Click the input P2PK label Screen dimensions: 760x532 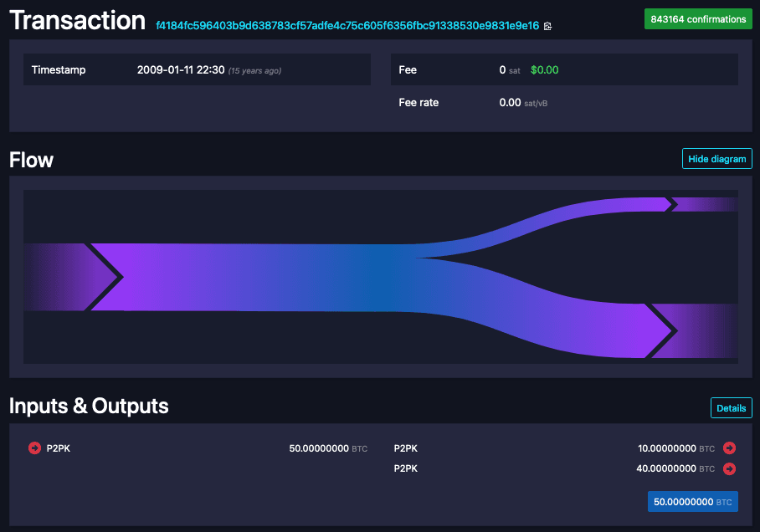click(58, 448)
